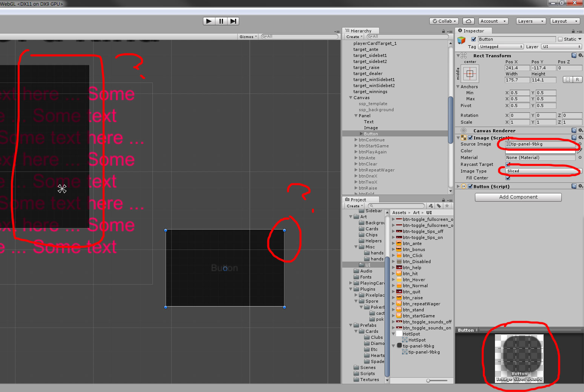Click the lock icon in the Inspector header
Screen dimensions: 584x392
tap(574, 31)
